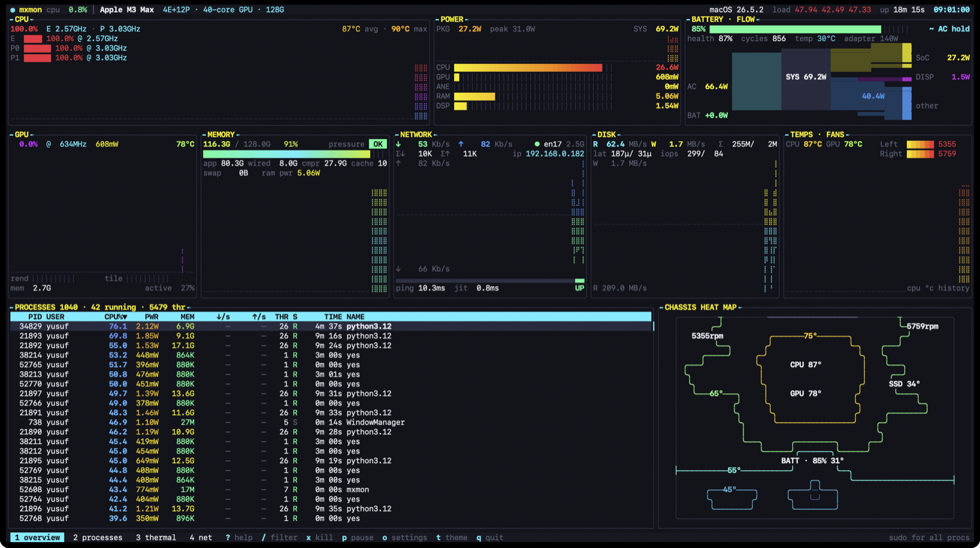Select process row PID 21893
Viewport: 980px width, 548px height.
click(x=331, y=336)
